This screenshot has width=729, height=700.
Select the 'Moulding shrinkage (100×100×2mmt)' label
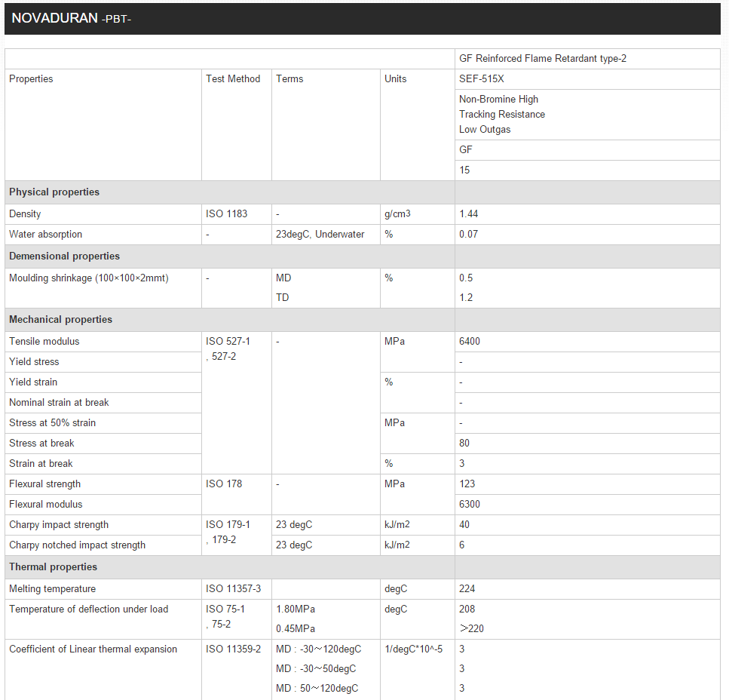click(x=89, y=278)
